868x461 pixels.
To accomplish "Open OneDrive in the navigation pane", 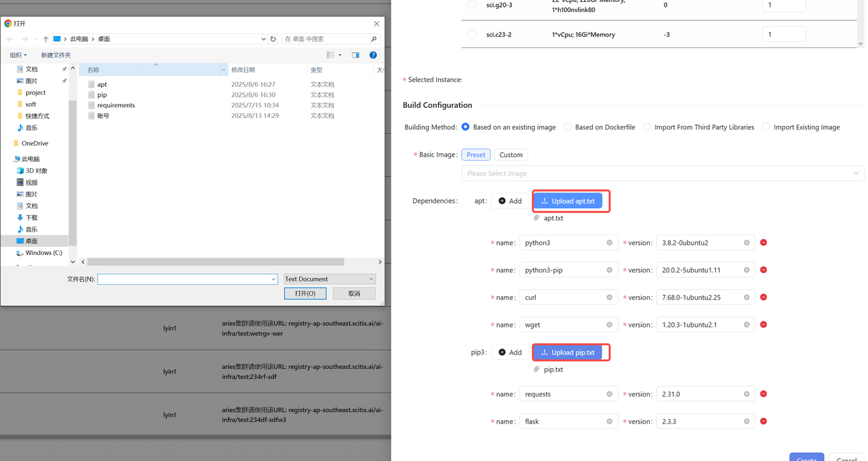I will click(35, 144).
